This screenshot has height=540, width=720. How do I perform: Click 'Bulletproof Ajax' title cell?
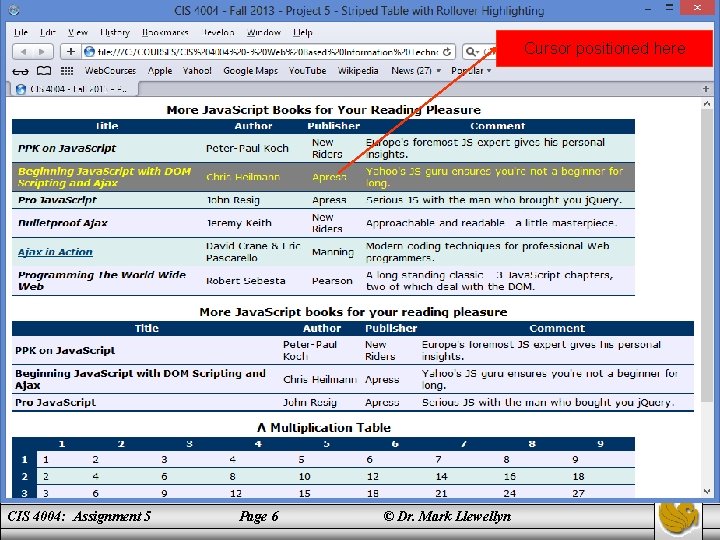(62, 223)
